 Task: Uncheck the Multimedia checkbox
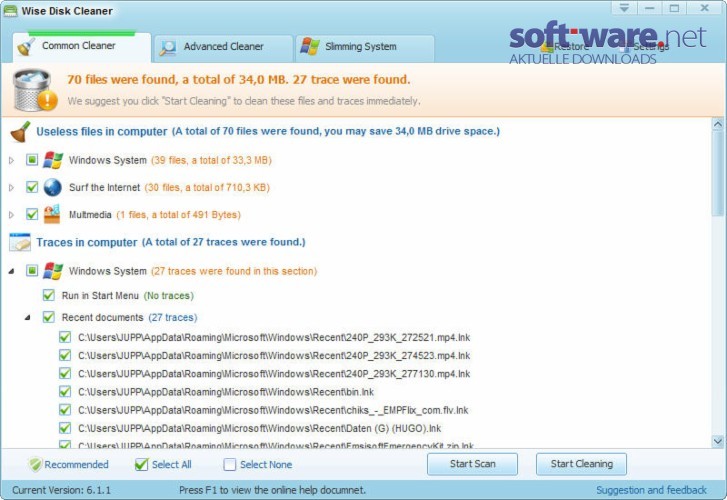point(32,214)
